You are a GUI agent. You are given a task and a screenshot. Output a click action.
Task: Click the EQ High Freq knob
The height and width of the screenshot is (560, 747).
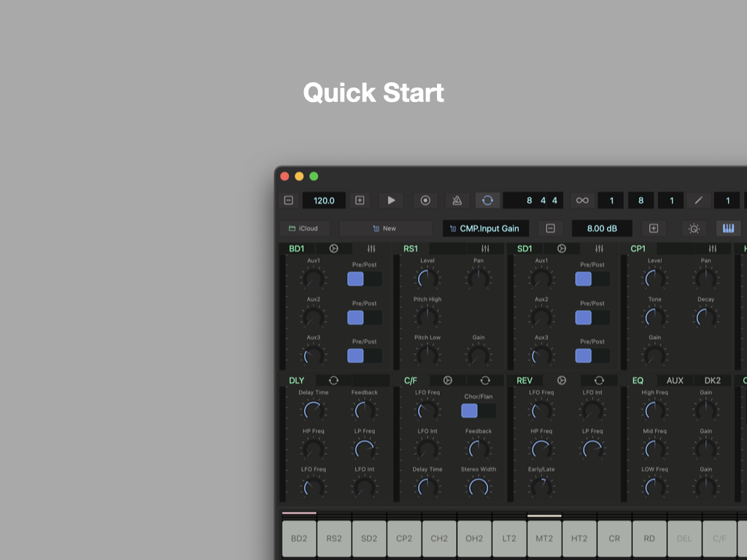(654, 411)
